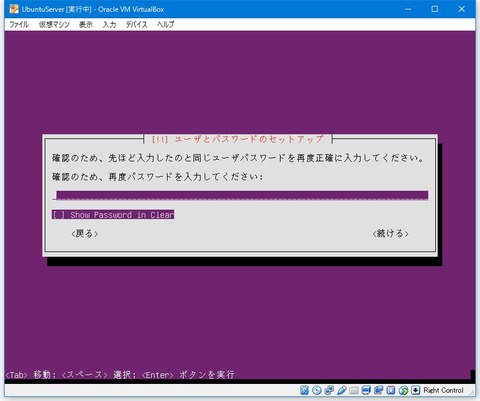
Task: Open the デバイス menu
Action: (136, 24)
